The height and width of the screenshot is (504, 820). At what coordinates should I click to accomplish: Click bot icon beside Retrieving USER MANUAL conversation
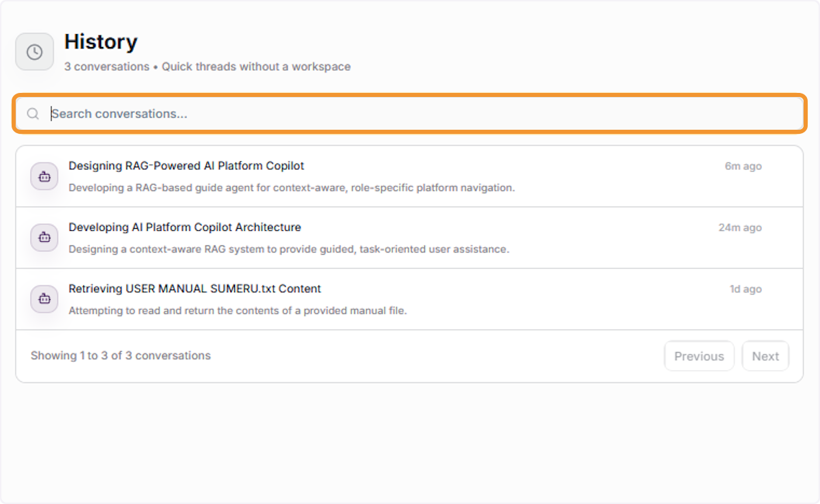pos(44,299)
